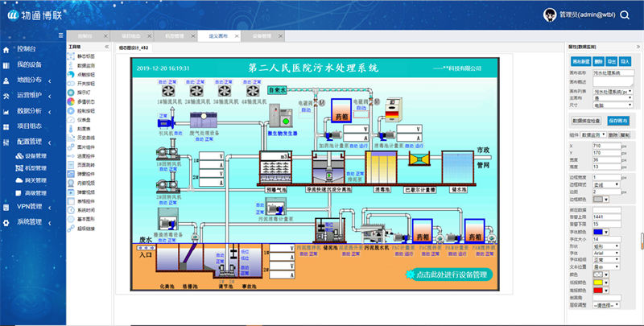Select the 刻度表 scale component
Screen dimensions: 644x326
[84, 129]
